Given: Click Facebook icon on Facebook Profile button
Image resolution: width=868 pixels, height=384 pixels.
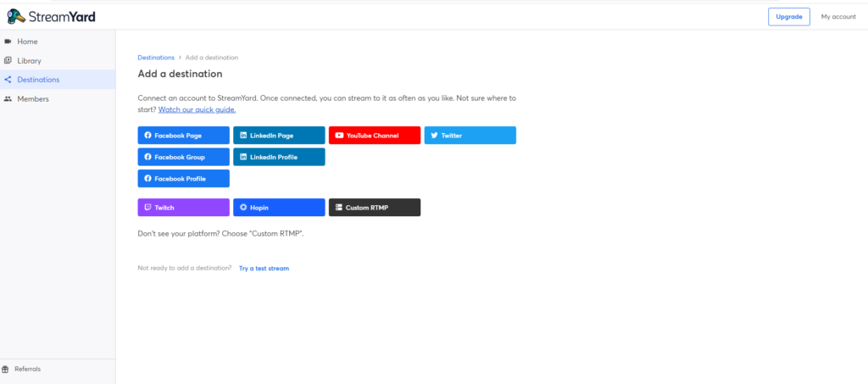Looking at the screenshot, I should click(x=147, y=178).
